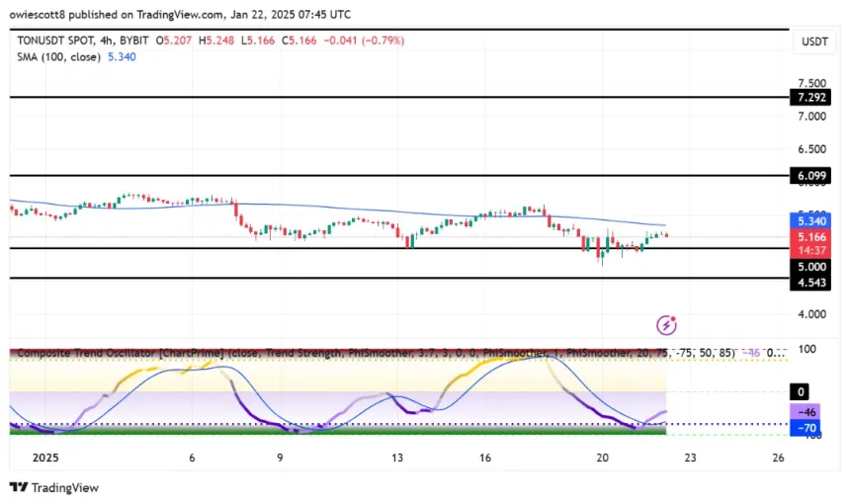Click the TONUSDT SPOT symbol title
Viewport: 850px width, 504px height.
pyautogui.click(x=55, y=41)
